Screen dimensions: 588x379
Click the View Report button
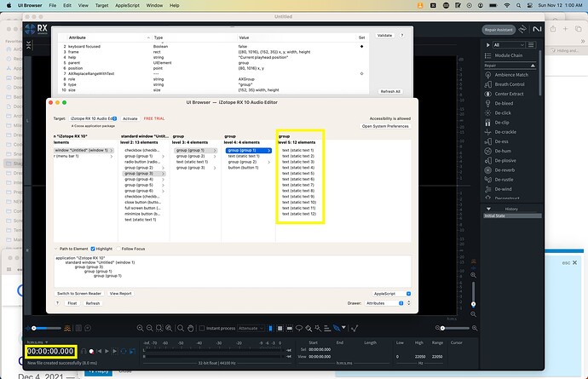120,294
